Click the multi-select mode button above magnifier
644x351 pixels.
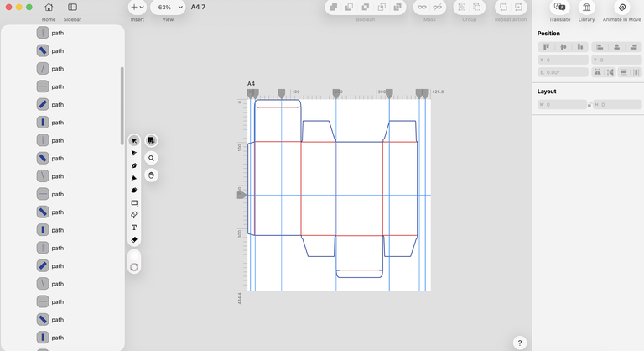click(x=151, y=140)
